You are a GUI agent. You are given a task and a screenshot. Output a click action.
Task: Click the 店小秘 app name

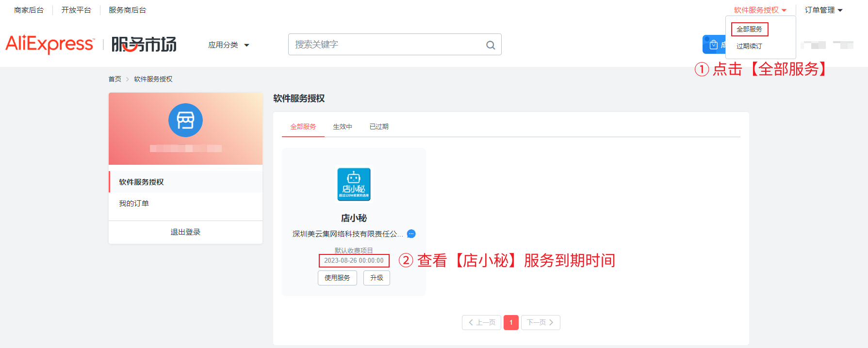(354, 218)
